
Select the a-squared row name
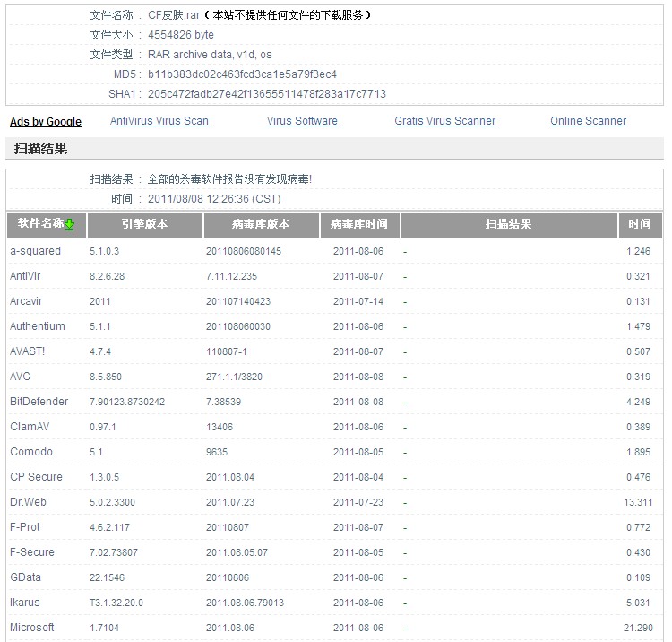tap(35, 251)
